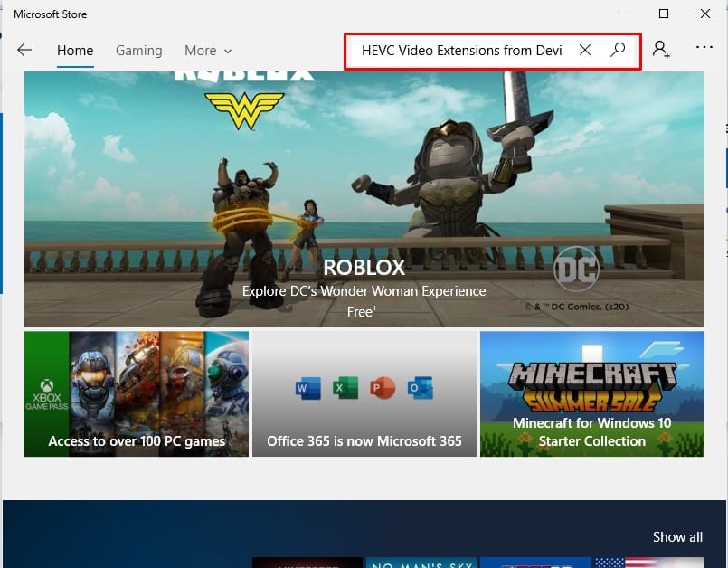Click the Outlook icon in Office tile

pos(421,388)
